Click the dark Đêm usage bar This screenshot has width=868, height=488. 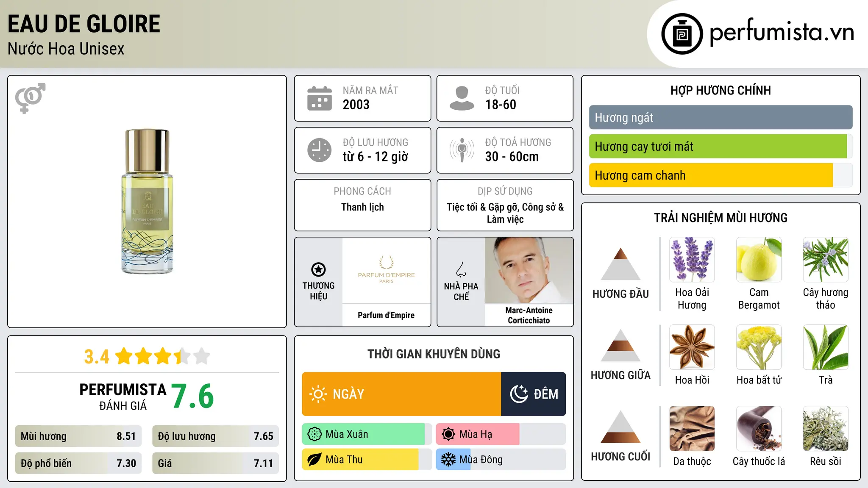[533, 394]
